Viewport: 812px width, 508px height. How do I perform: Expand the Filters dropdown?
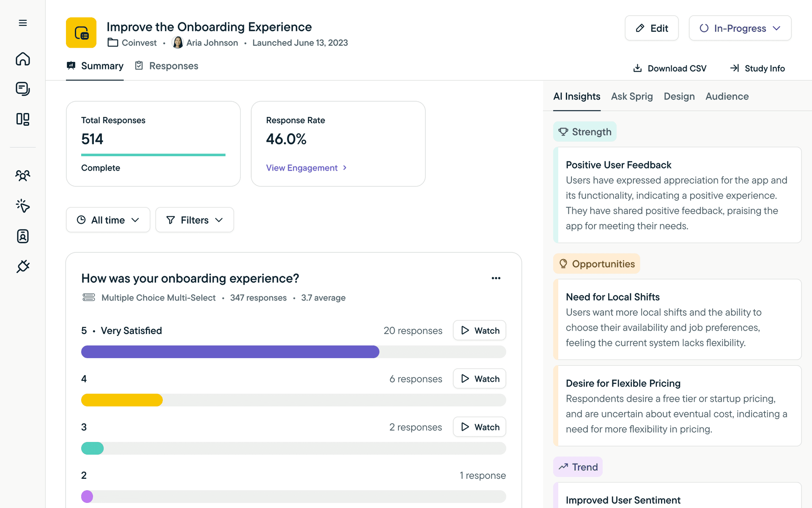click(x=195, y=220)
